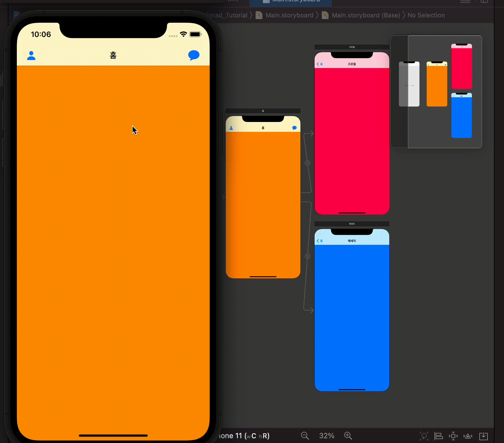Tap the profile person icon in the simulator
The height and width of the screenshot is (443, 504).
click(x=31, y=56)
